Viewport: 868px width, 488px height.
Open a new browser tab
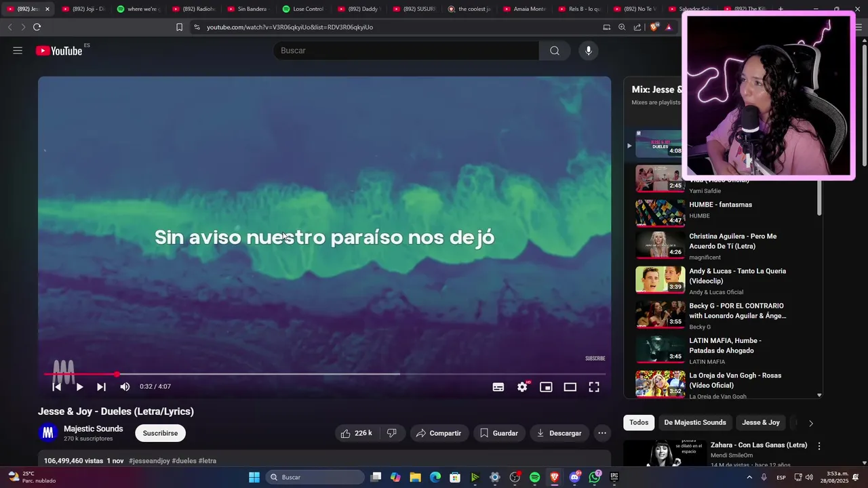[781, 9]
